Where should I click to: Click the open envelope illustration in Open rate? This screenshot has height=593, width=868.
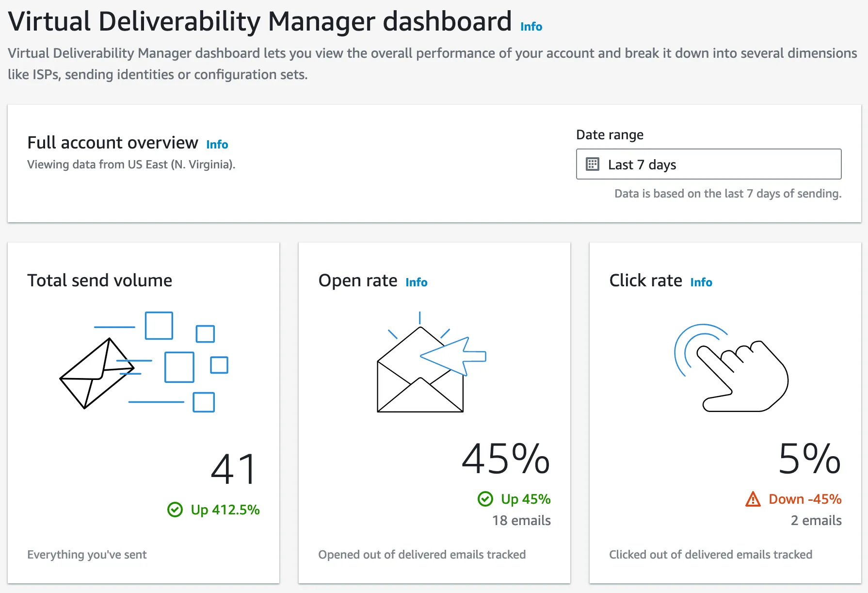(x=432, y=362)
